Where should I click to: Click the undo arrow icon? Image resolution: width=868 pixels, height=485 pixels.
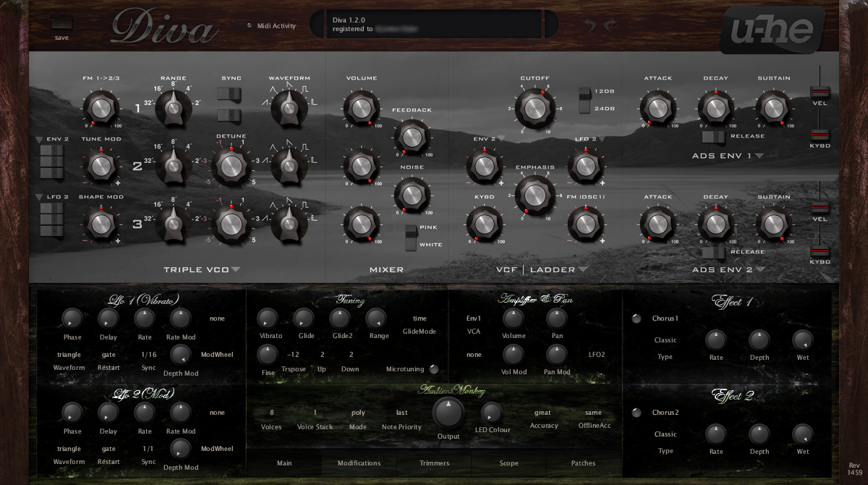(x=590, y=25)
